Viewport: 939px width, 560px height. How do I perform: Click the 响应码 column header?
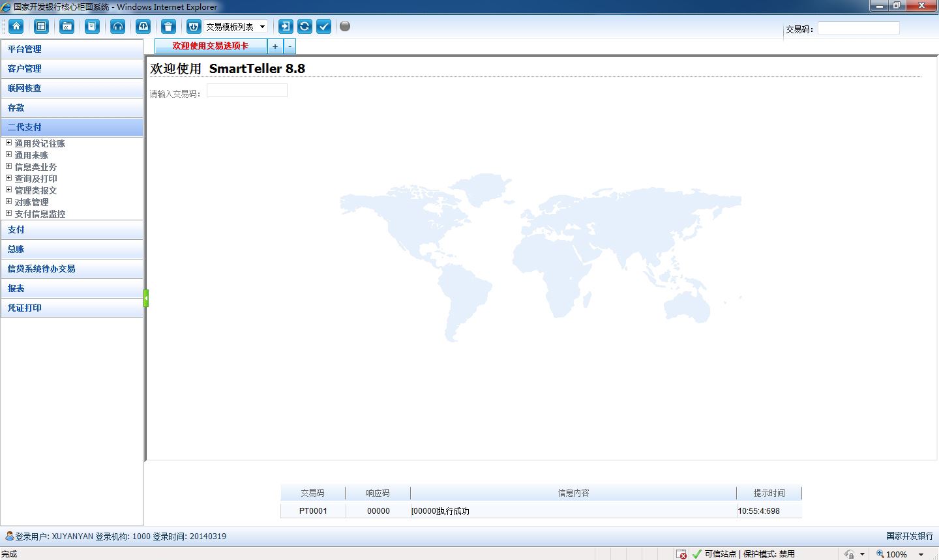[378, 493]
